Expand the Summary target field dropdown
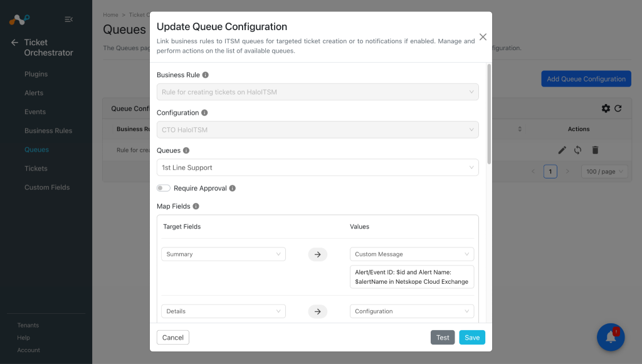 [223, 254]
